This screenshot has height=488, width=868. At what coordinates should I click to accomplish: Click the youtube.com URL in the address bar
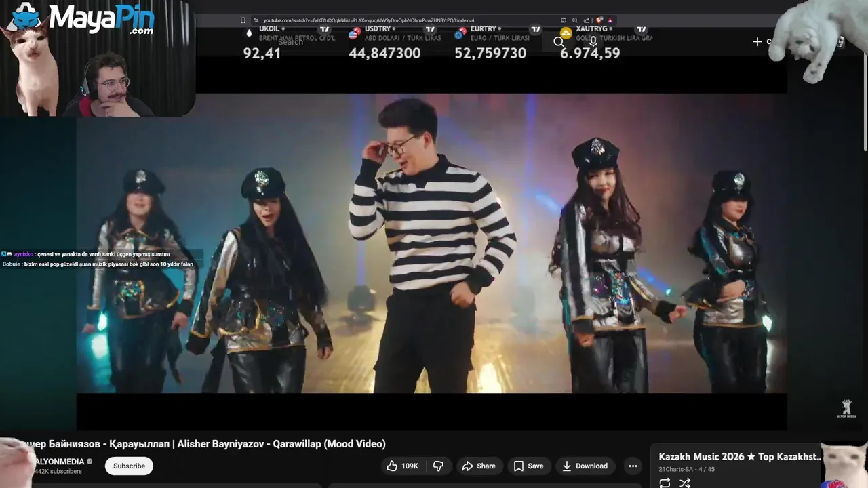369,20
